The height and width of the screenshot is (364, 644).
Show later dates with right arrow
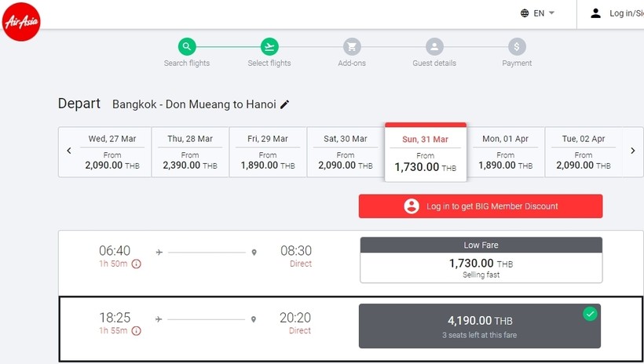click(x=633, y=151)
